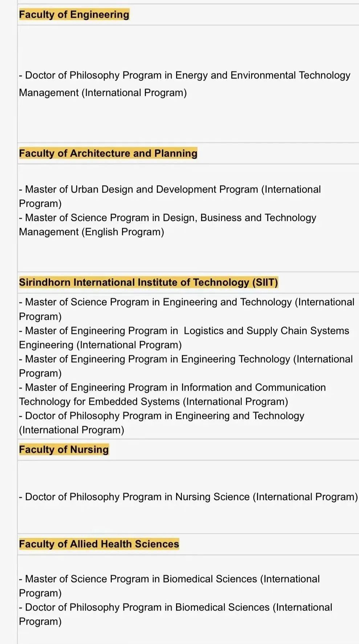The height and width of the screenshot is (644, 359).
Task: Select Master of Engineering in Engineering Technology entry
Action: [x=186, y=366]
